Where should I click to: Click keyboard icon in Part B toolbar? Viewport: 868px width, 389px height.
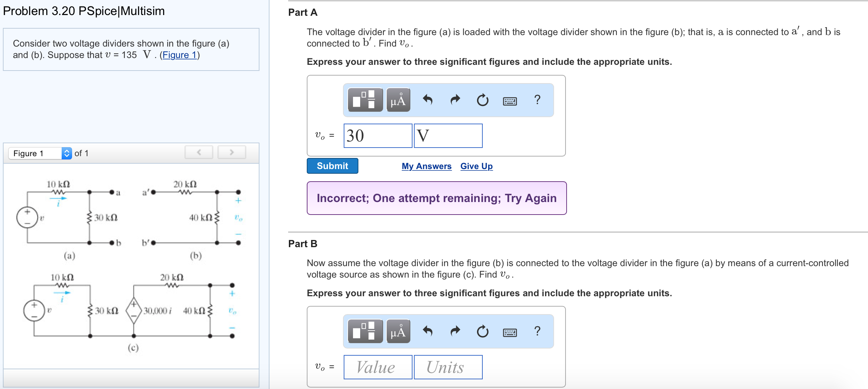(510, 332)
